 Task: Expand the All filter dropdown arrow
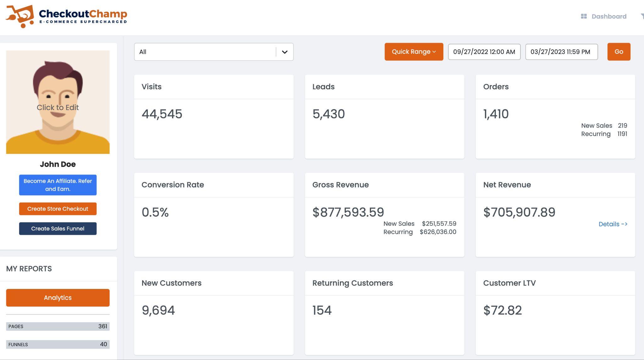click(x=285, y=52)
